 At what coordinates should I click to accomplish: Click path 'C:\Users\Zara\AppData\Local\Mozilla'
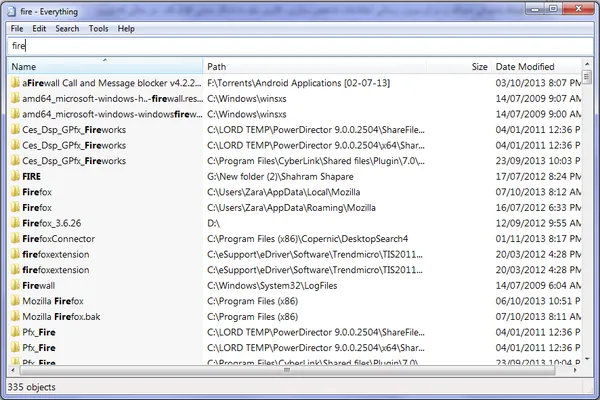tap(284, 192)
